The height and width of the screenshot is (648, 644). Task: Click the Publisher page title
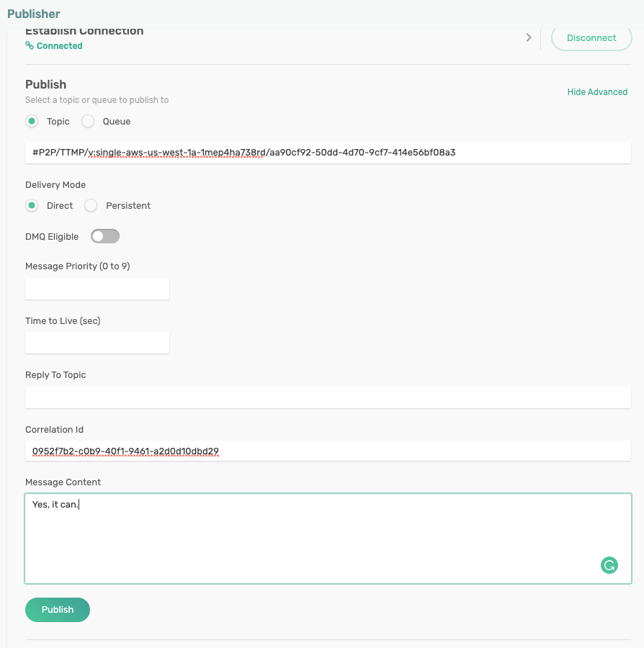(34, 14)
